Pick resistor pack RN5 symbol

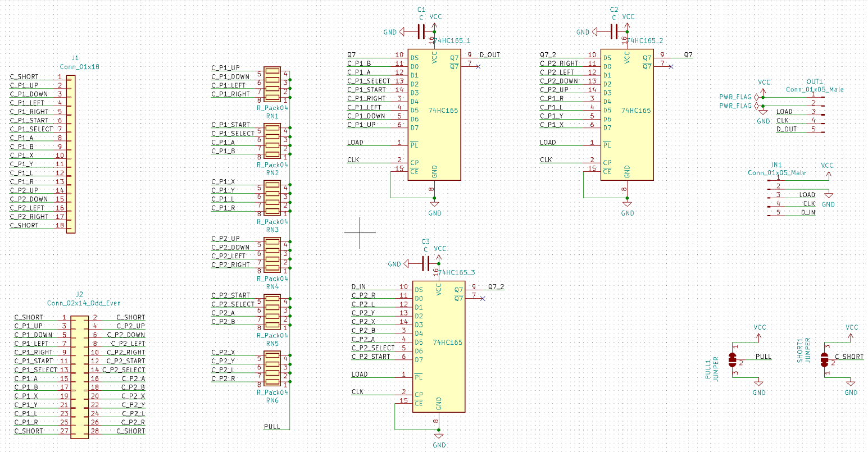(272, 312)
